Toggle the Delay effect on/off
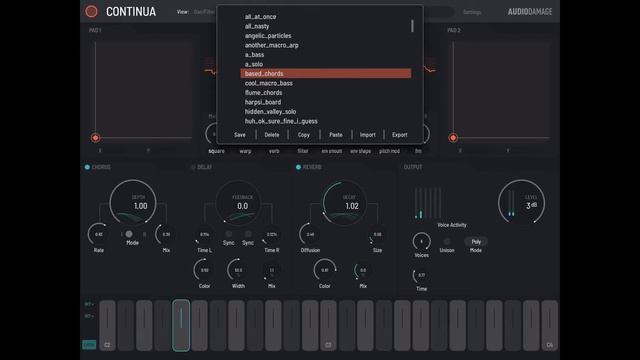 193,167
